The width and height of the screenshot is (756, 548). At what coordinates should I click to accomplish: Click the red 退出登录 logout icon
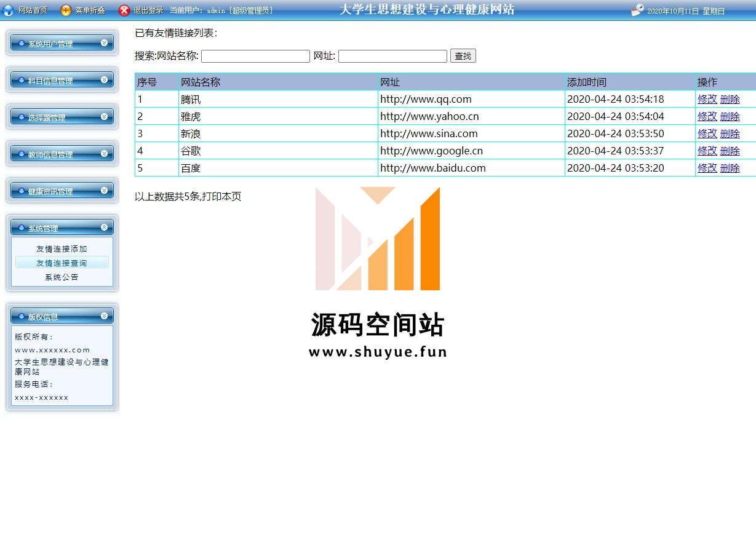point(124,10)
